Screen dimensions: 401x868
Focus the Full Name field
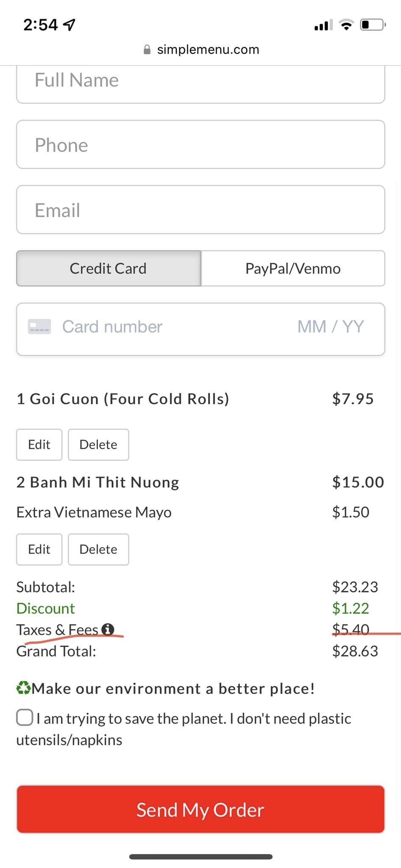pyautogui.click(x=200, y=83)
